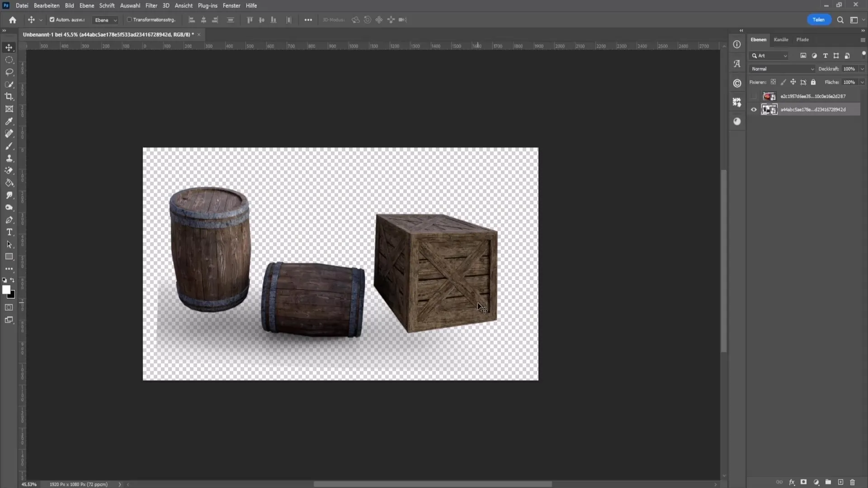Select the Quick Selection tool
Image resolution: width=868 pixels, height=488 pixels.
click(9, 84)
